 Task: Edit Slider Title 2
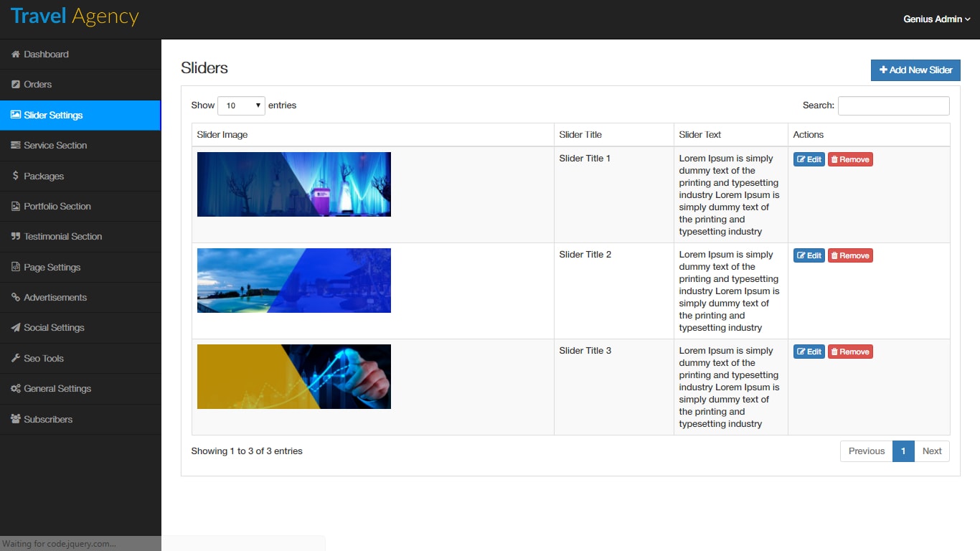tap(809, 255)
